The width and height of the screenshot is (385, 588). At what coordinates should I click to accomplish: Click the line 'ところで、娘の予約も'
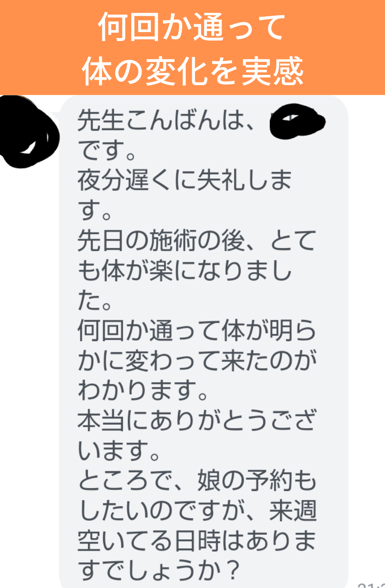[x=197, y=480]
